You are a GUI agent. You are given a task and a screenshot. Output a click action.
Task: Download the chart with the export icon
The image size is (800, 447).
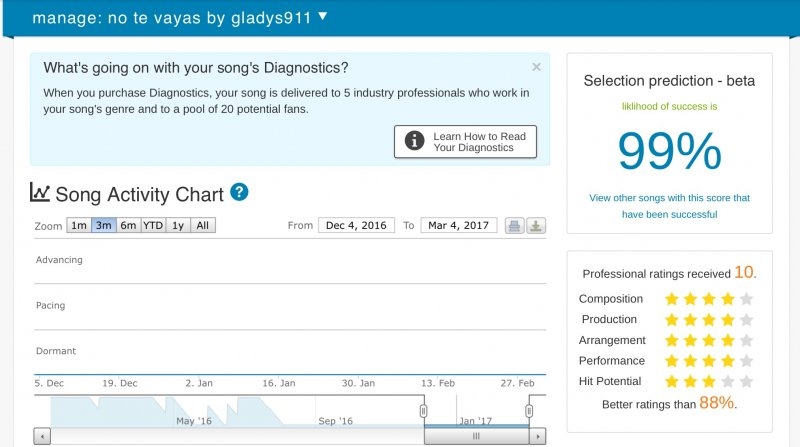536,226
